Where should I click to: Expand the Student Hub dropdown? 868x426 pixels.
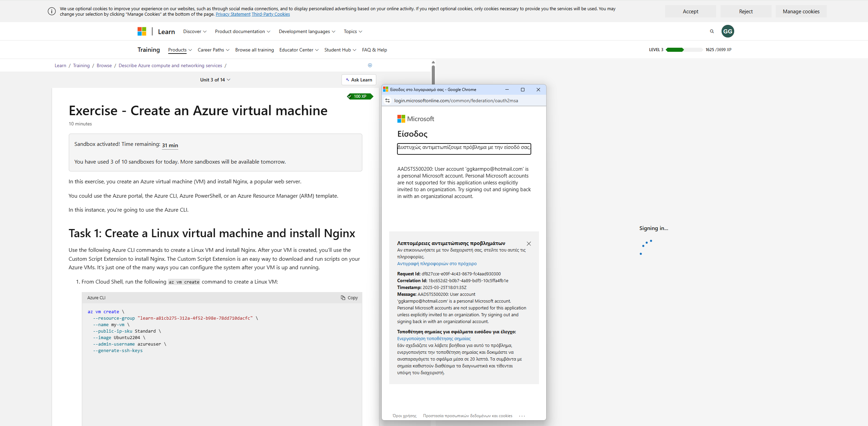340,50
